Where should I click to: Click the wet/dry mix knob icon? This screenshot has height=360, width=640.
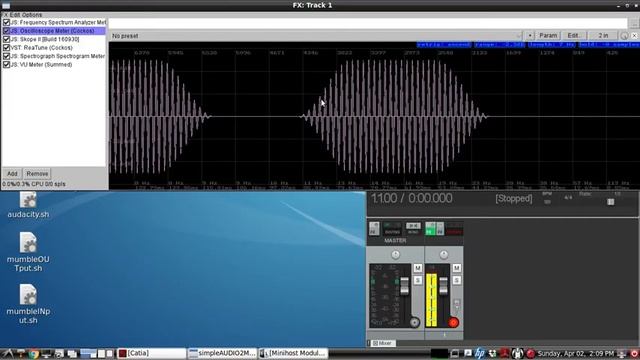pos(624,36)
